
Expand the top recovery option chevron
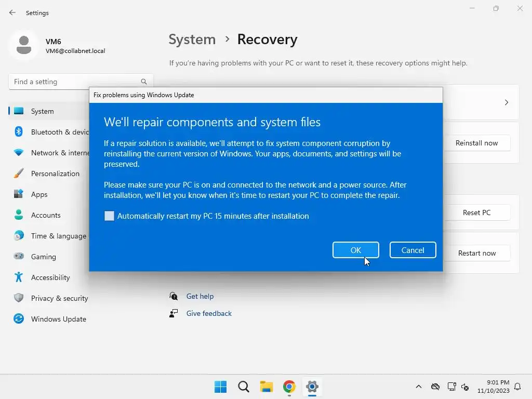(x=506, y=102)
